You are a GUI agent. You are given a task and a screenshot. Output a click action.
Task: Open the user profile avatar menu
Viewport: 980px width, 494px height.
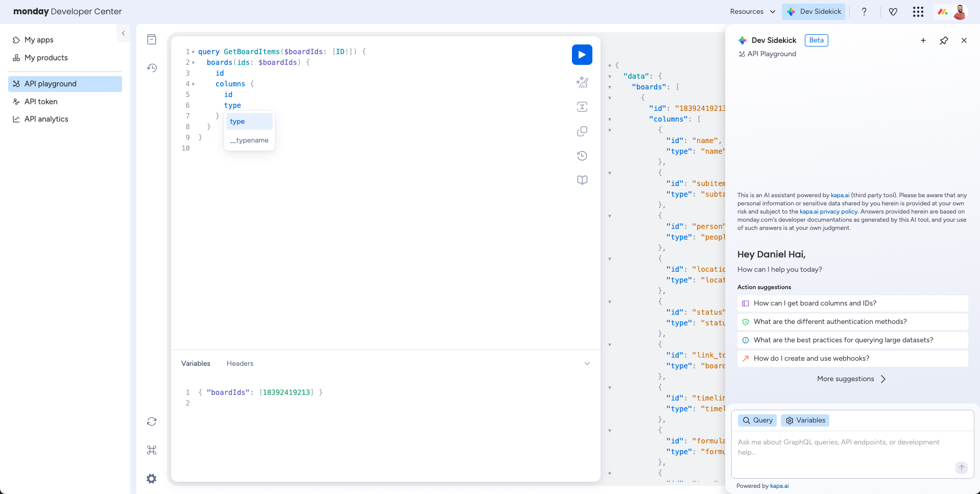(960, 12)
